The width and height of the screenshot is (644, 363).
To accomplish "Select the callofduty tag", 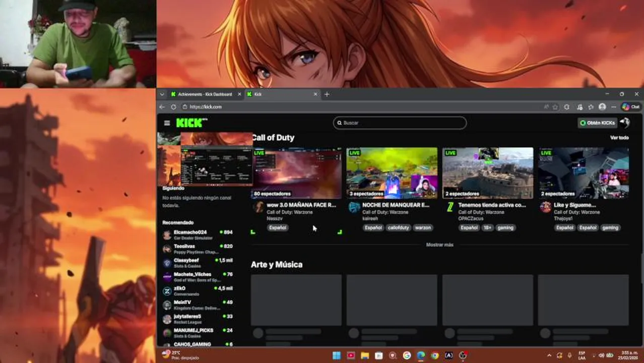I will pyautogui.click(x=399, y=227).
